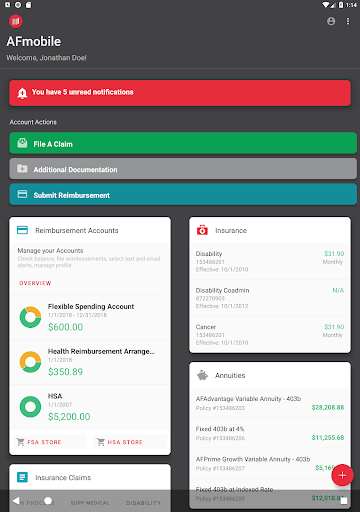Screen dimensions: 360x512
Task: Open the unread notifications banner
Action: 180,93
